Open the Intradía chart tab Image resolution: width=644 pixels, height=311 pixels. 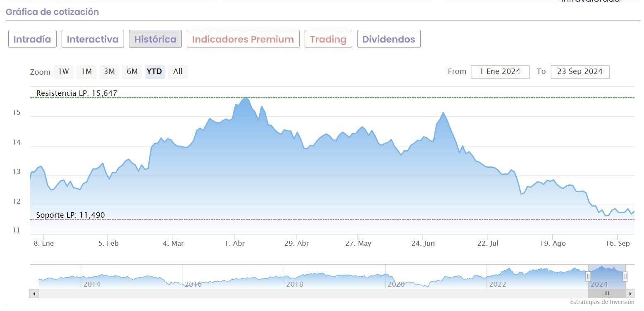[32, 39]
